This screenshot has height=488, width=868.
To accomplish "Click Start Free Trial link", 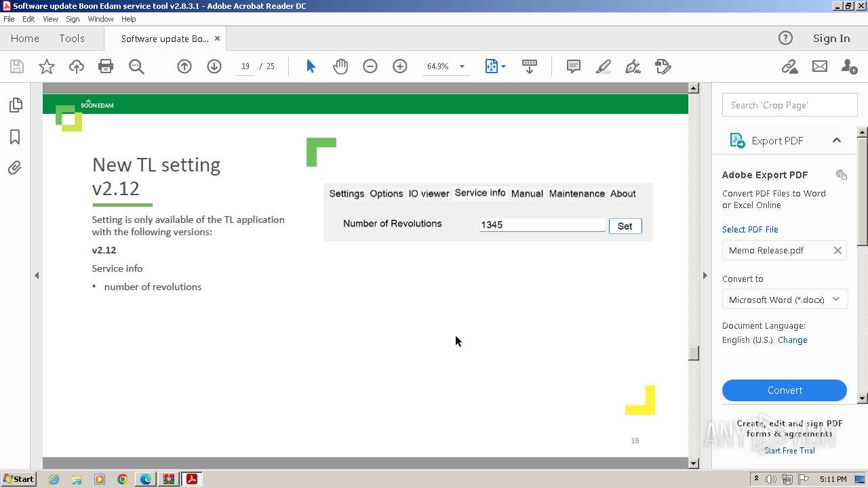I will point(789,451).
